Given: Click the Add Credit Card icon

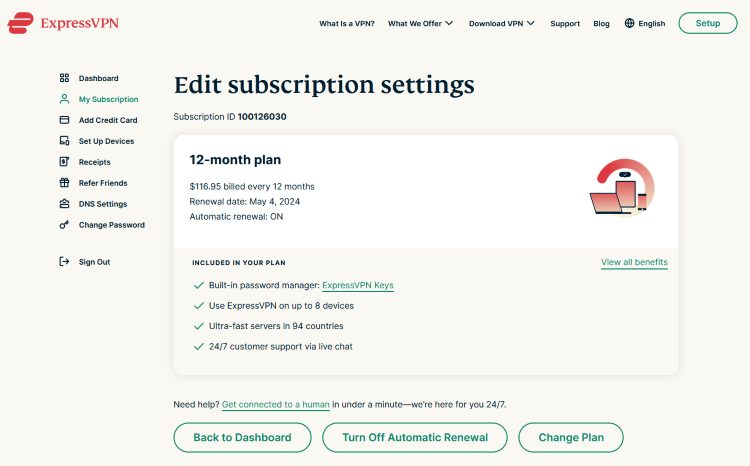Looking at the screenshot, I should [64, 120].
